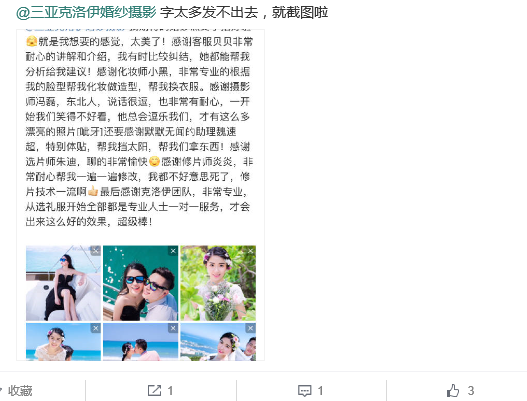527x401 pixels.
Task: Click the comment bubble icon
Action: click(x=305, y=391)
